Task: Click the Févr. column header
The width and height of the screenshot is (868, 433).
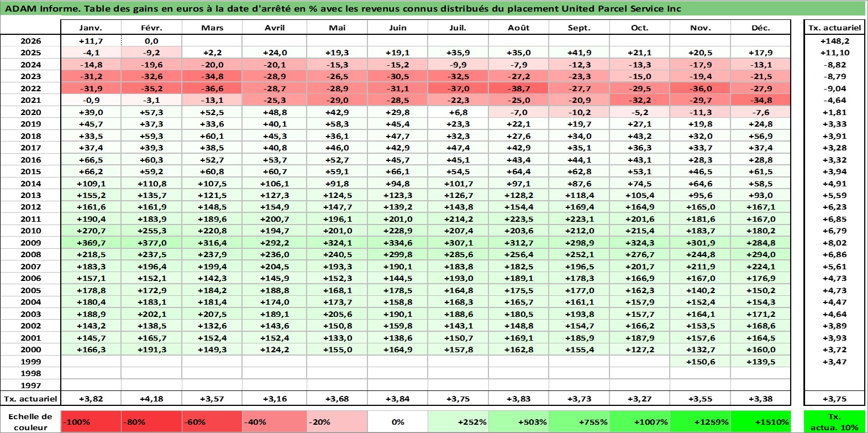Action: point(151,28)
